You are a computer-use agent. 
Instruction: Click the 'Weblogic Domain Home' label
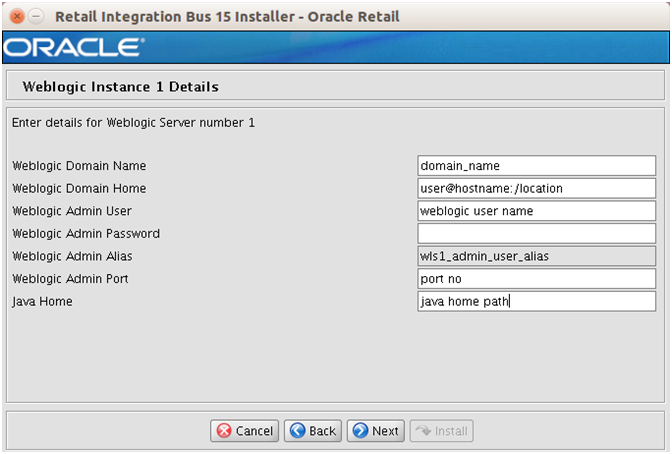(79, 188)
